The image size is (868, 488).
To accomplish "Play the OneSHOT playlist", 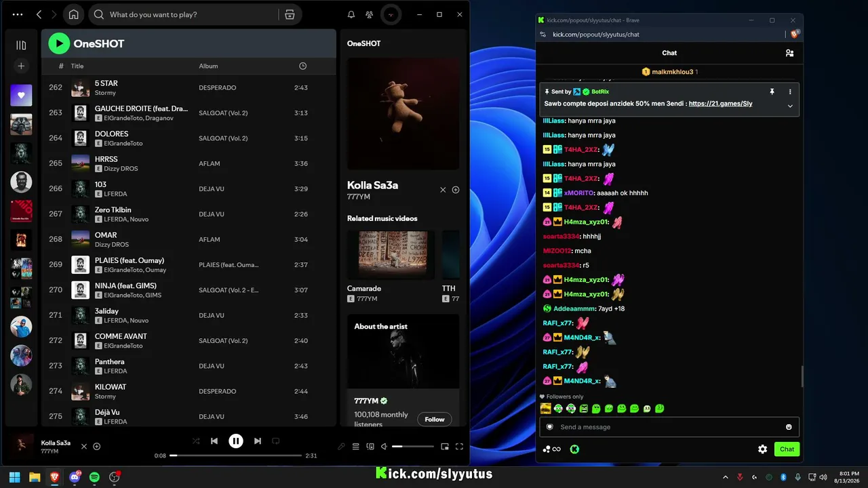I will (x=59, y=44).
